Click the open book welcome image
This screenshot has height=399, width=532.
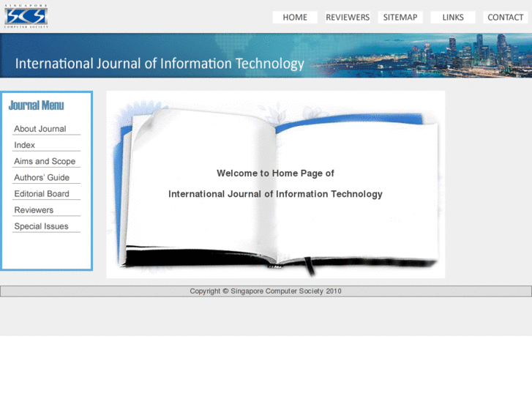(x=275, y=184)
